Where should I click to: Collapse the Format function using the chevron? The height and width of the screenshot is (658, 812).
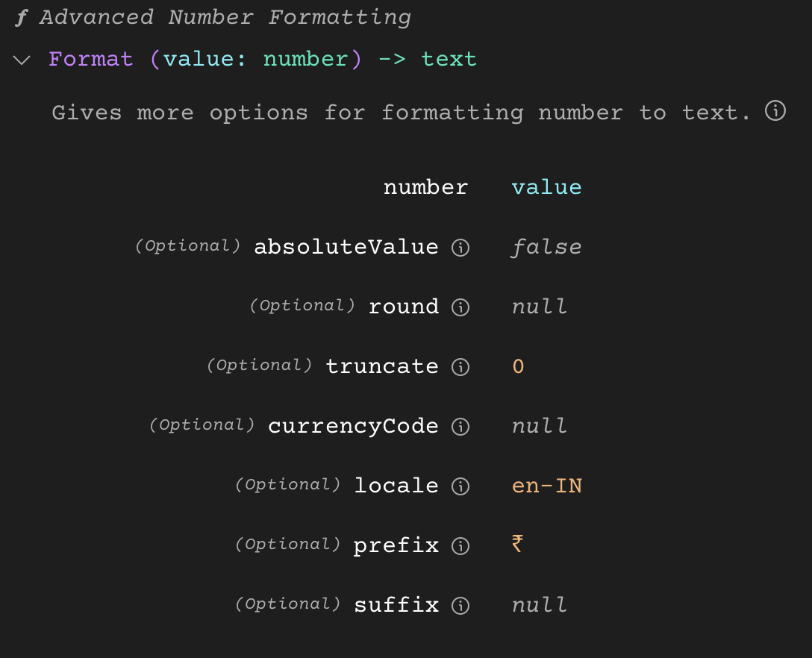(x=21, y=60)
